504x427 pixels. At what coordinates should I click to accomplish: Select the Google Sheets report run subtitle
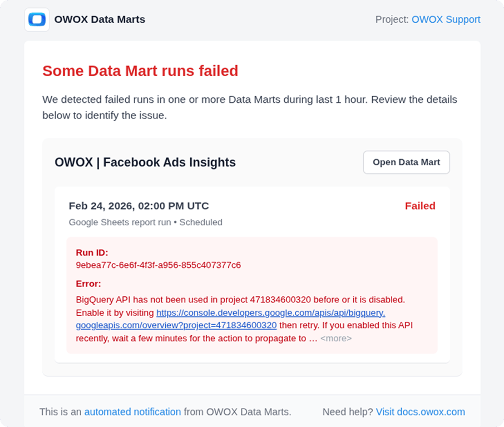tap(145, 222)
